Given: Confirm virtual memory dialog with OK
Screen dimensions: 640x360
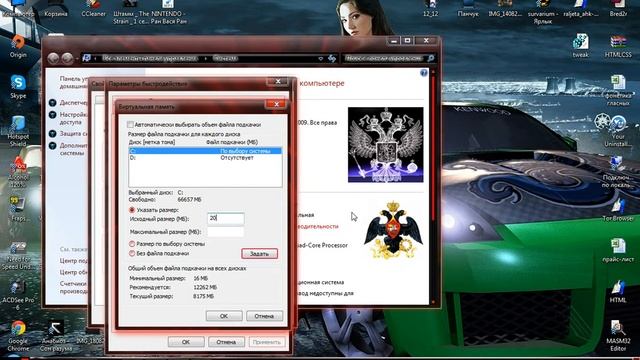Looking at the screenshot, I should pyautogui.click(x=224, y=316).
